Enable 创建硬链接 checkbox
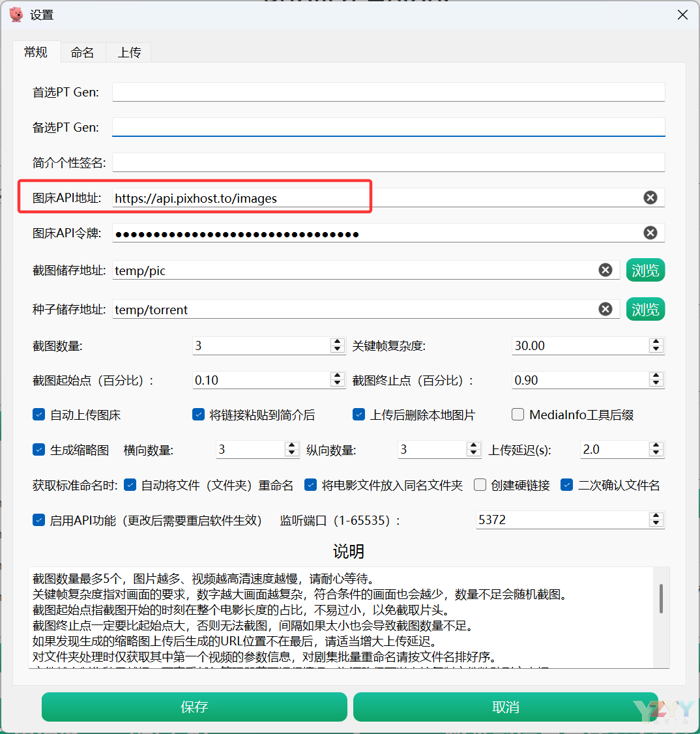This screenshot has height=734, width=700. tap(480, 484)
